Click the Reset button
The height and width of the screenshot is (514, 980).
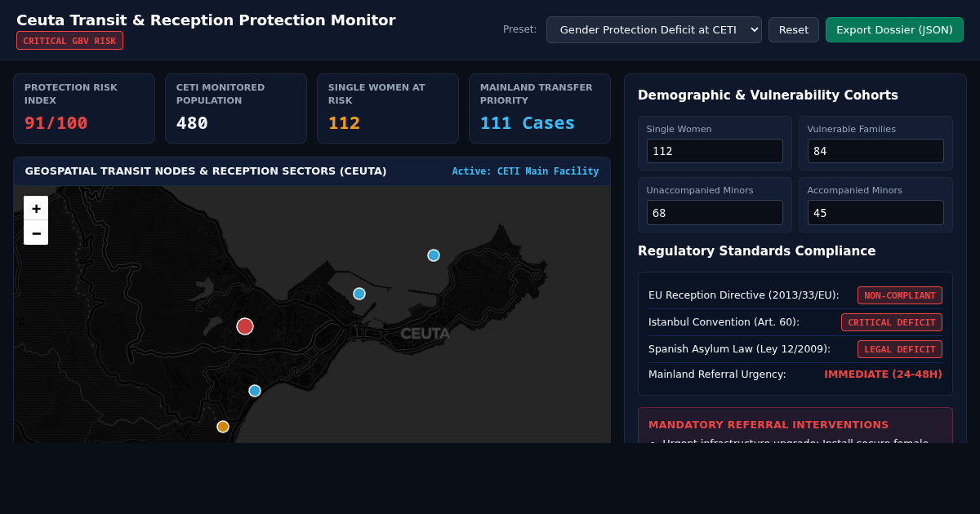794,29
